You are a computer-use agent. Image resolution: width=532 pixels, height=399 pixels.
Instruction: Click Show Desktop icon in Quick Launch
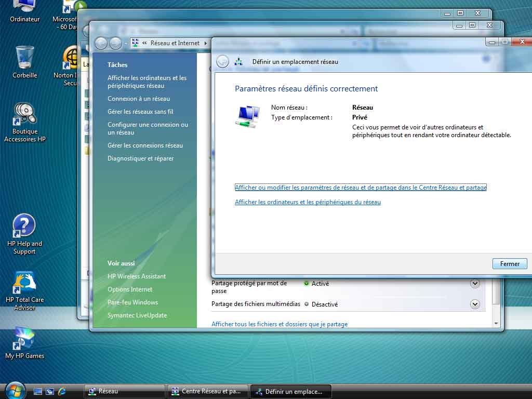37,391
